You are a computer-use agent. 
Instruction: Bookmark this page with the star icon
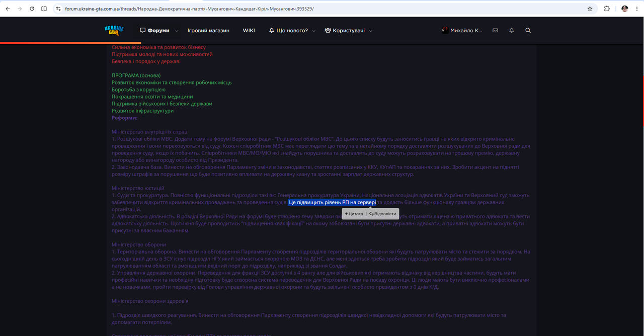(x=590, y=9)
